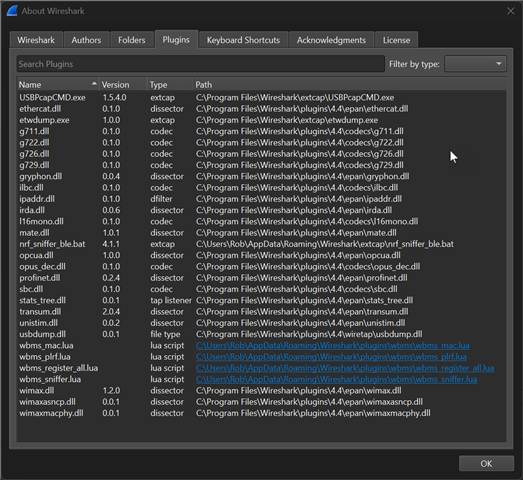
Task: Select the g729.dll plugin name
Action: 34,165
